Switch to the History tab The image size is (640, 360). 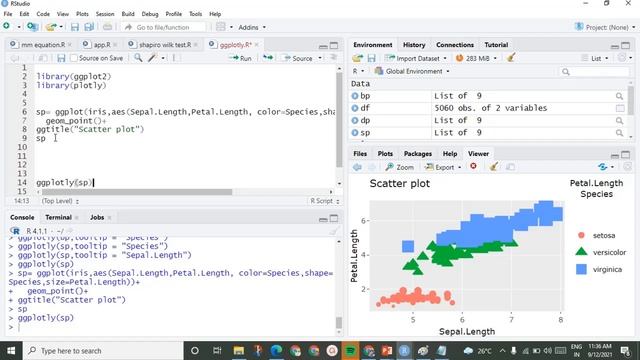point(414,45)
